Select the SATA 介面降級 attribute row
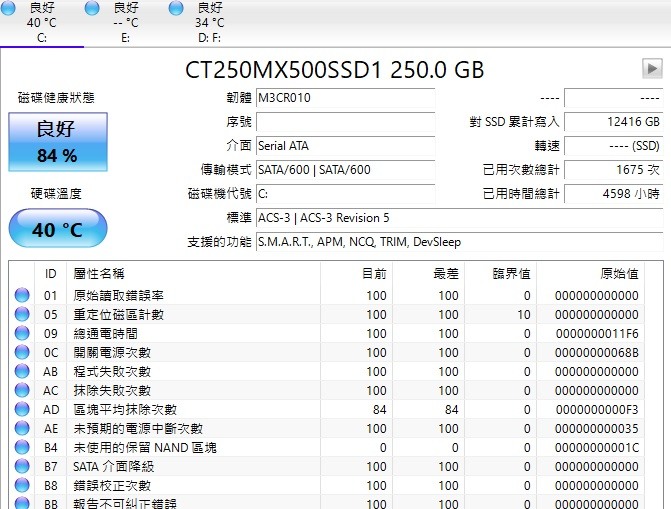The image size is (671, 509). 327,466
